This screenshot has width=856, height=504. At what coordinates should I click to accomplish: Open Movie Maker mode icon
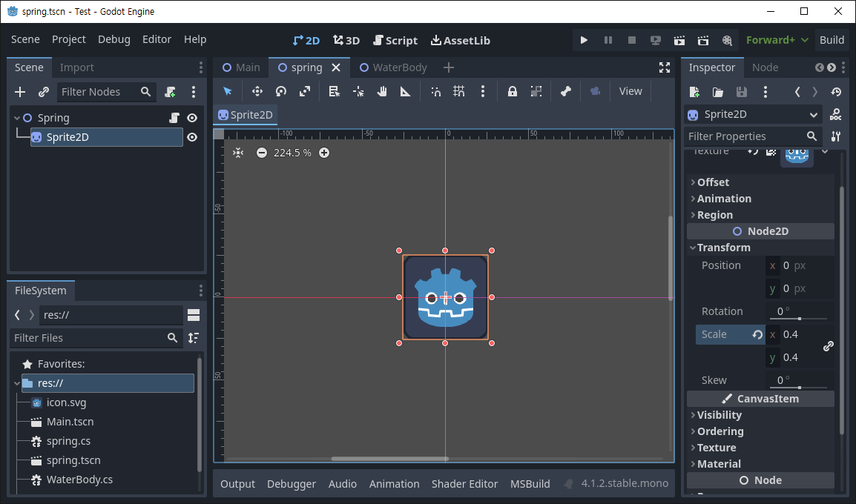tap(727, 40)
